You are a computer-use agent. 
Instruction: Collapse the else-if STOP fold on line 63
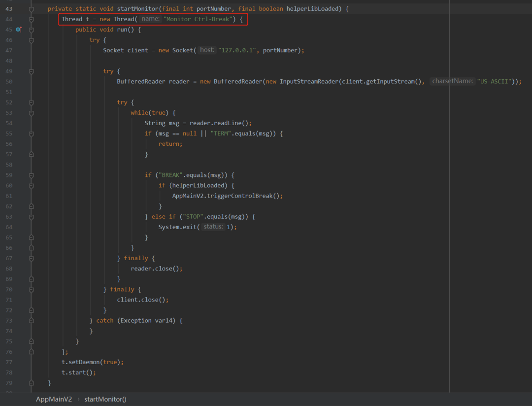[x=31, y=217]
